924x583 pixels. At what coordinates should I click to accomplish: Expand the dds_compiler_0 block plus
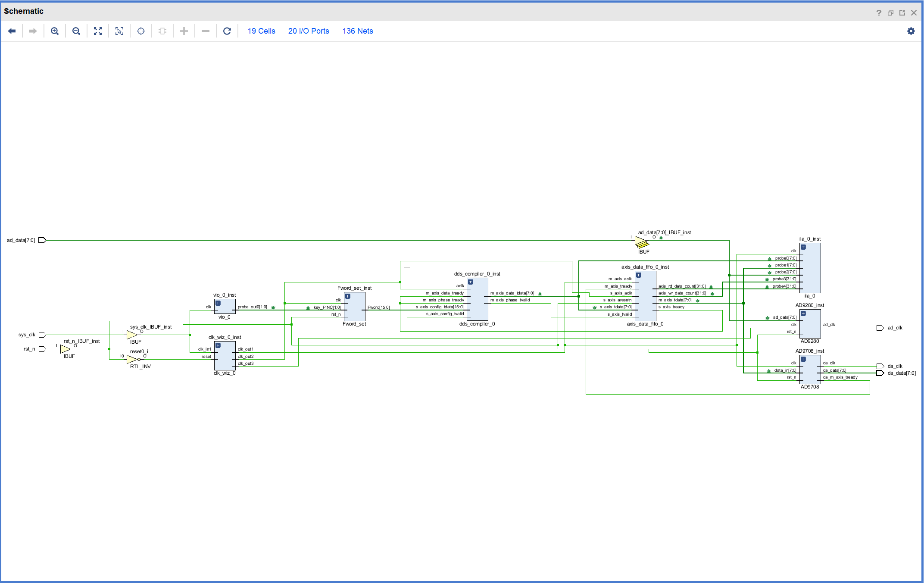coord(471,282)
